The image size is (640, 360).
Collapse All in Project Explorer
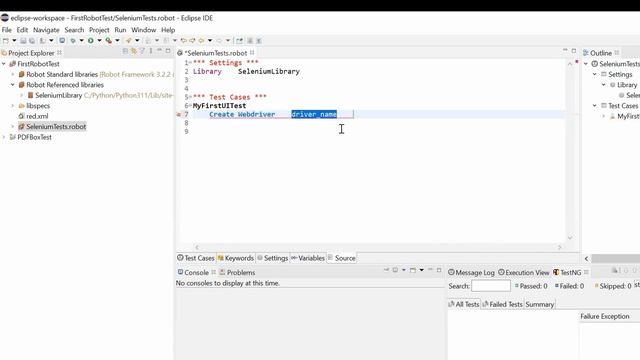125,51
